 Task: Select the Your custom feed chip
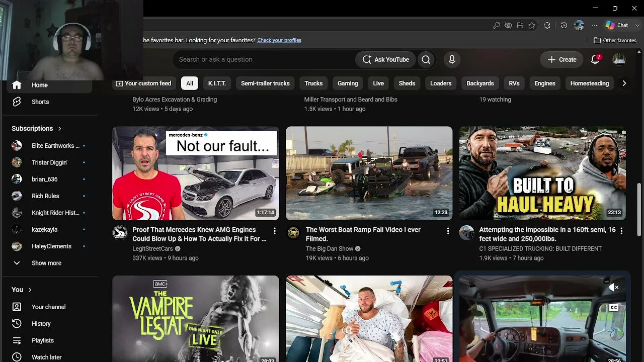143,83
